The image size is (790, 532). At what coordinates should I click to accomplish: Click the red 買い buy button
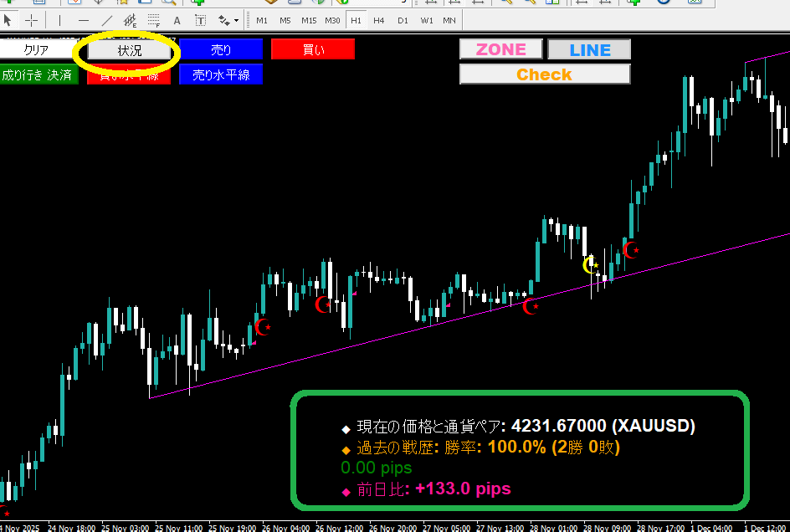pos(313,49)
